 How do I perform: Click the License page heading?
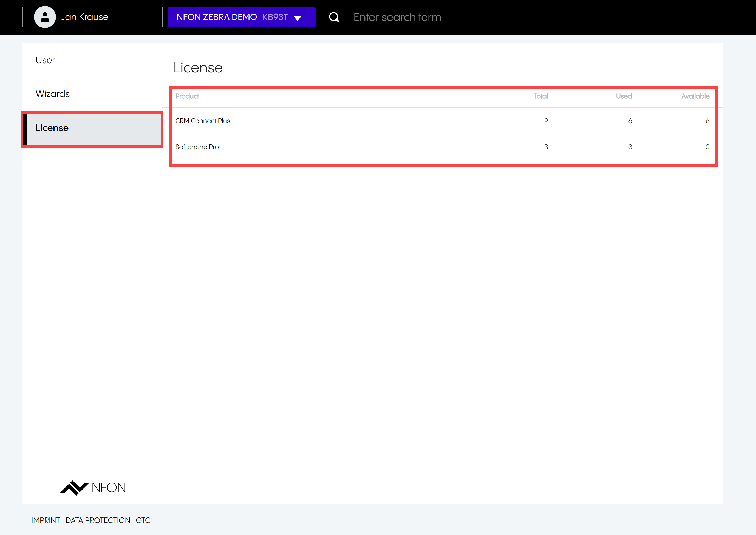coord(198,68)
